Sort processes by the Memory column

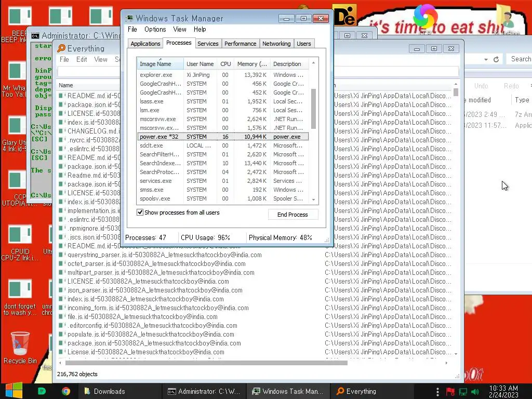click(x=252, y=64)
